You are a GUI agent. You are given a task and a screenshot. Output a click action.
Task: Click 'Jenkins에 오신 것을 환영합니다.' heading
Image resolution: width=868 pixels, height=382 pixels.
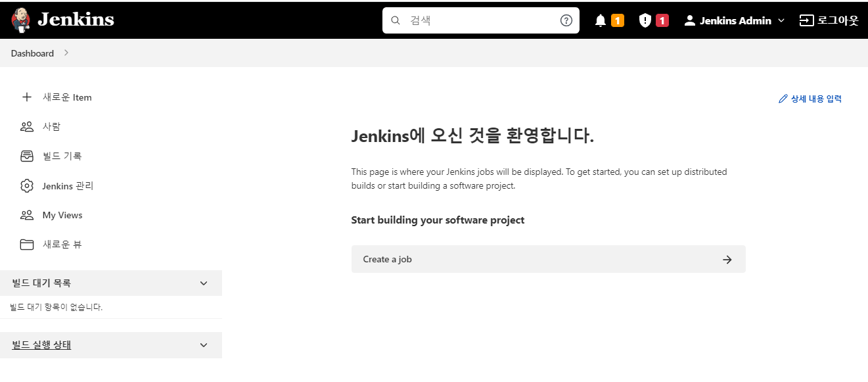pyautogui.click(x=473, y=136)
